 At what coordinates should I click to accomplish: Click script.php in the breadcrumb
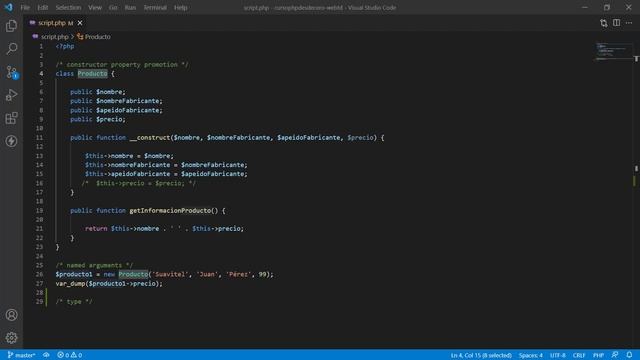pyautogui.click(x=54, y=37)
